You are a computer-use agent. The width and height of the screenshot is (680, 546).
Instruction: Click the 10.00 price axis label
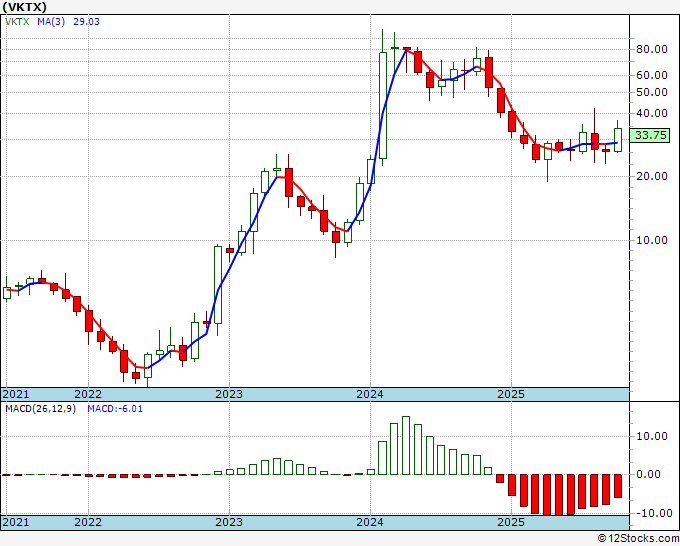[x=651, y=240]
